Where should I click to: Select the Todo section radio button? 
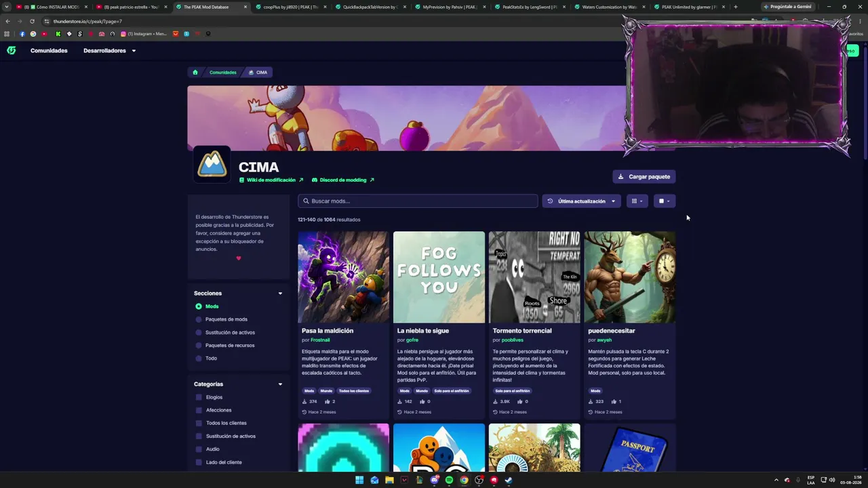[x=199, y=358]
